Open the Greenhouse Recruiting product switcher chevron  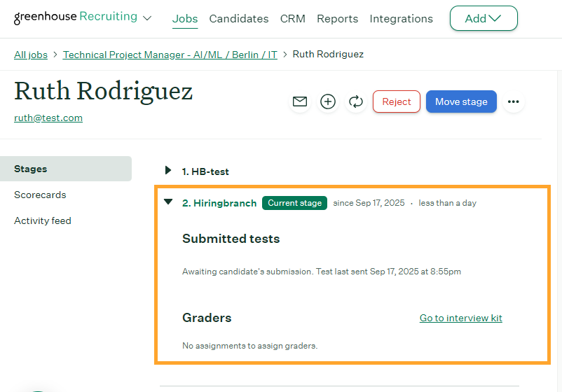coord(147,18)
